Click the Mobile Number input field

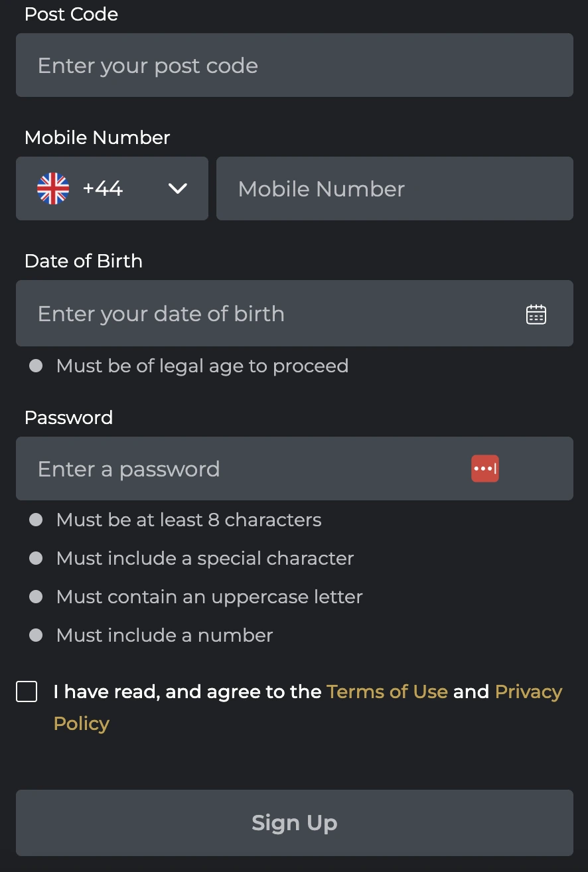click(395, 188)
